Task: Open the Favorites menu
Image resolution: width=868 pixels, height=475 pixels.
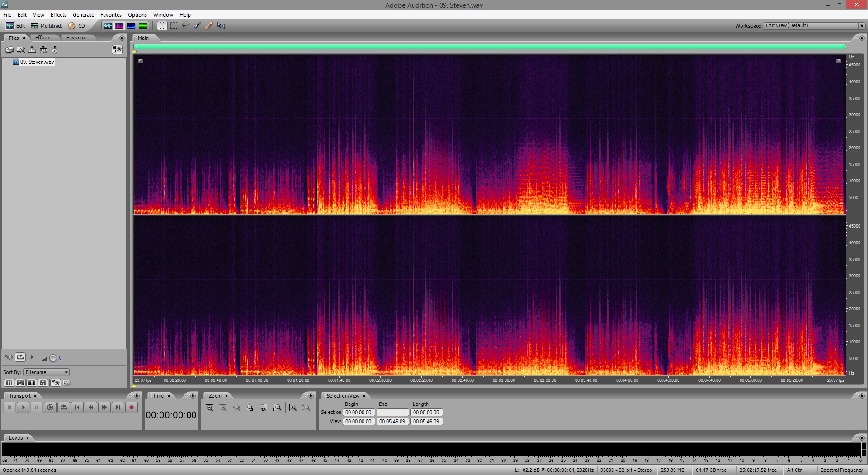Action: pyautogui.click(x=111, y=15)
